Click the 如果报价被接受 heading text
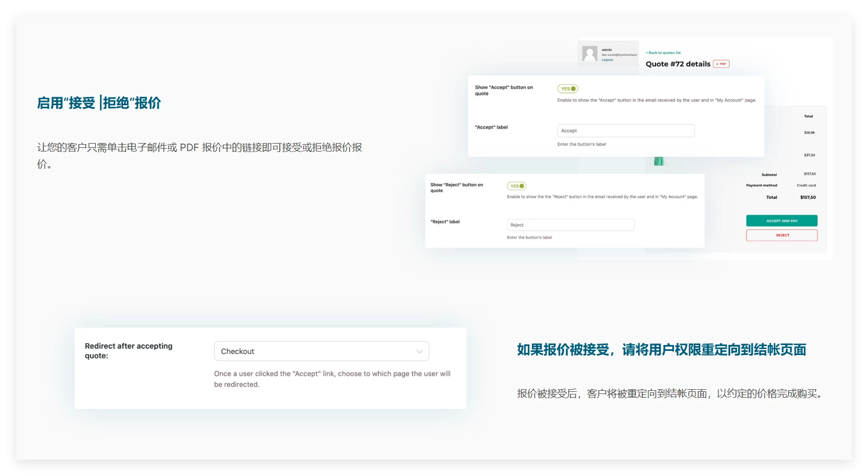 661,350
